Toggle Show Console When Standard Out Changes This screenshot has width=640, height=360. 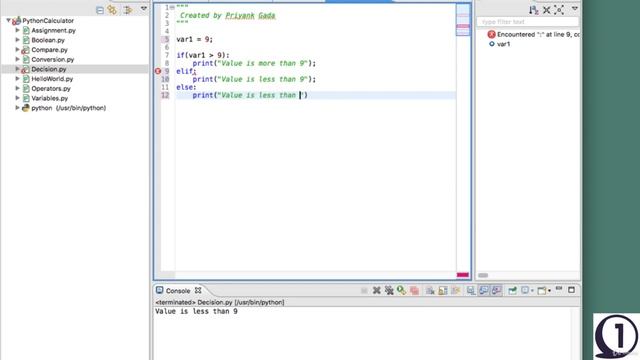click(483, 291)
